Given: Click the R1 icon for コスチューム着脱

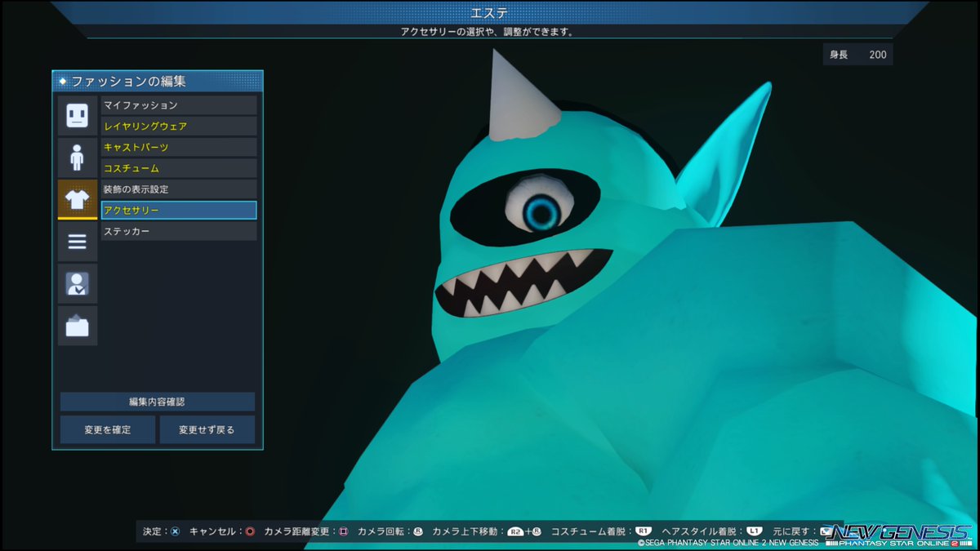Looking at the screenshot, I should point(644,531).
